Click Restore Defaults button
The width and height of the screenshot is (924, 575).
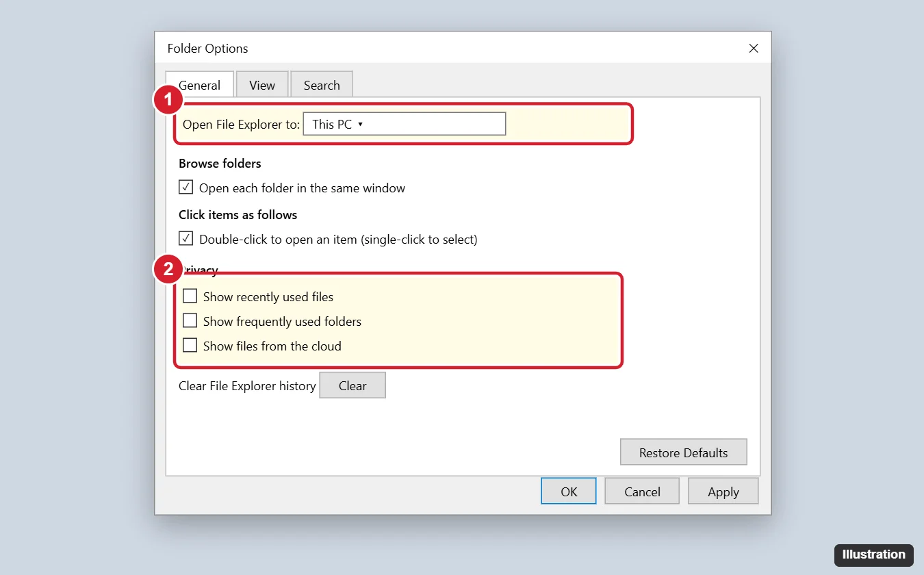(x=683, y=452)
